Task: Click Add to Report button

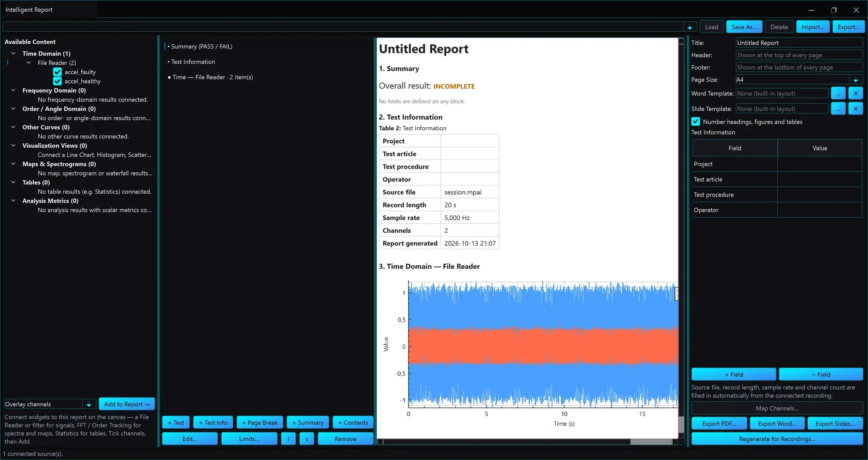Action: [x=126, y=404]
